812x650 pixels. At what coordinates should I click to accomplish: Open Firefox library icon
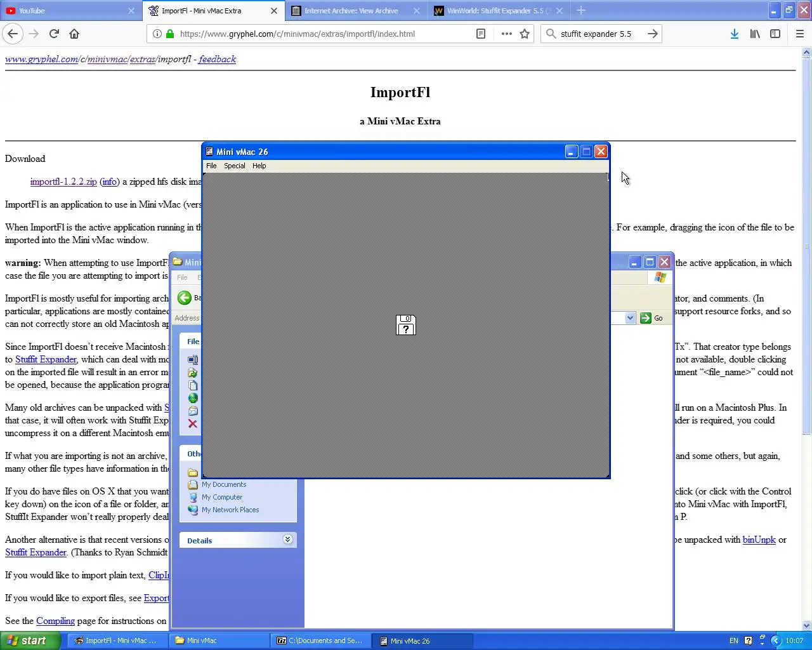click(x=755, y=34)
